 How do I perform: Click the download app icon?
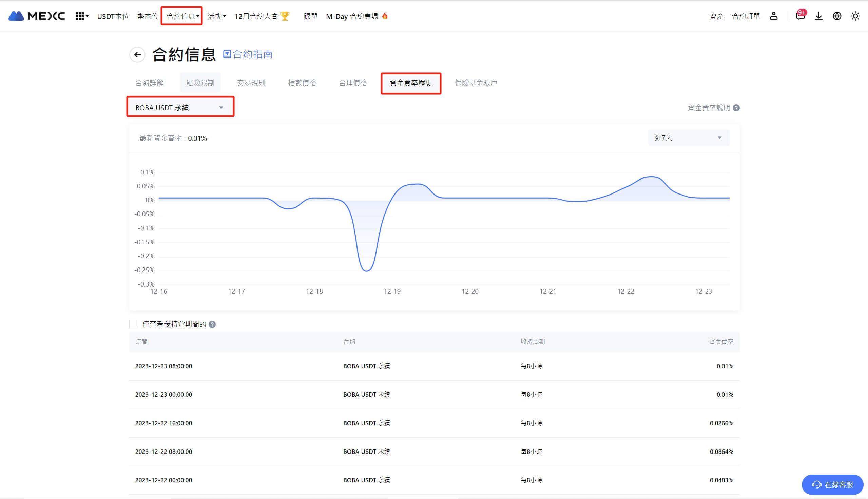(819, 16)
